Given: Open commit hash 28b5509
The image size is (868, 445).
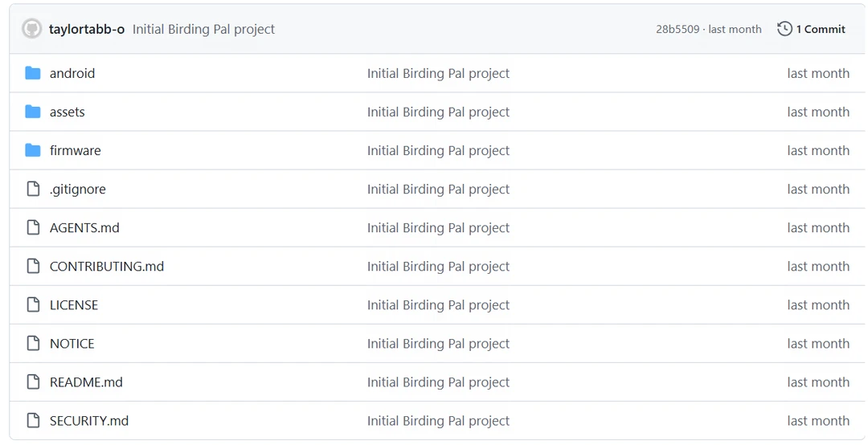Looking at the screenshot, I should tap(678, 30).
